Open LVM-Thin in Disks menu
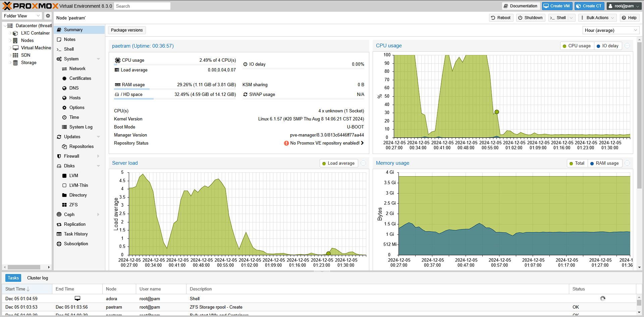This screenshot has height=317, width=644. click(x=79, y=186)
